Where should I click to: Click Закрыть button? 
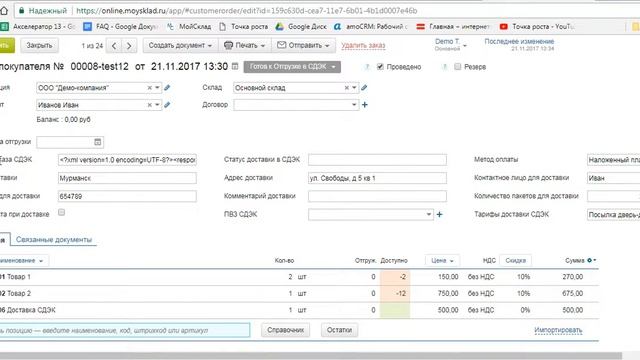(x=39, y=45)
